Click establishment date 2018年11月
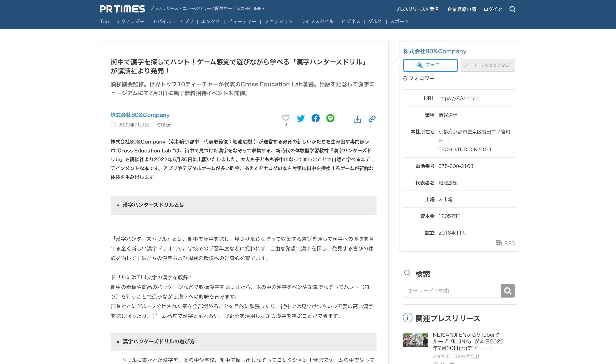This screenshot has width=616, height=364. 452,233
